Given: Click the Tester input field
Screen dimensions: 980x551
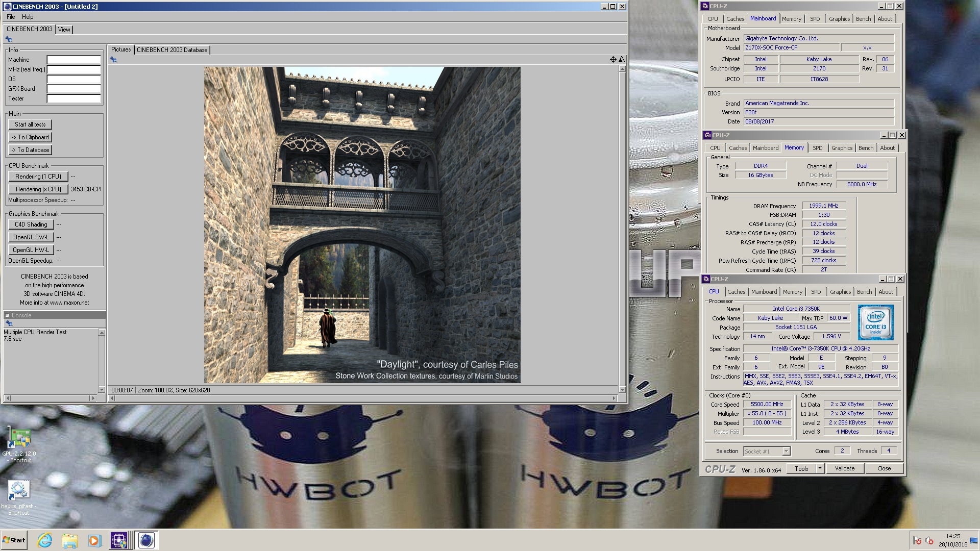Looking at the screenshot, I should pyautogui.click(x=74, y=98).
